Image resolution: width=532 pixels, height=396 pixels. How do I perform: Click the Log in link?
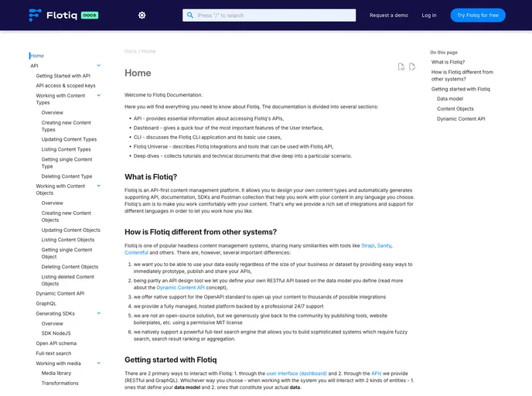tap(429, 15)
